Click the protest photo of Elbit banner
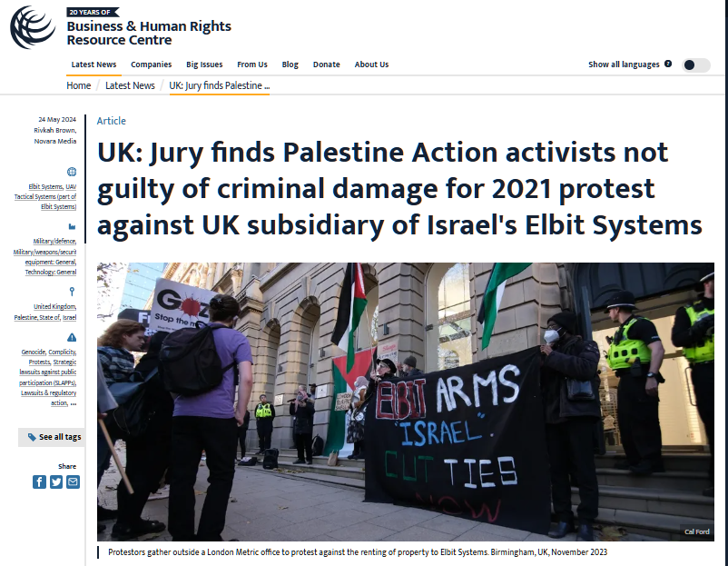The height and width of the screenshot is (566, 728). tap(406, 402)
